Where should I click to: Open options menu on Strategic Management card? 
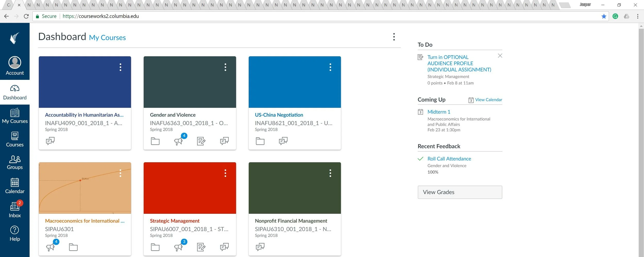[x=225, y=173]
